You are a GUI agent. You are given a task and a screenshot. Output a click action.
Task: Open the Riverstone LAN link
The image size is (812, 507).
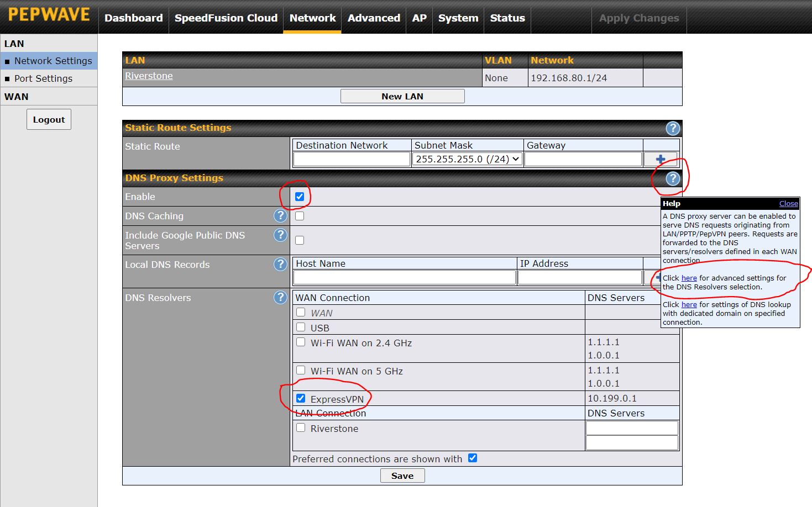[149, 76]
